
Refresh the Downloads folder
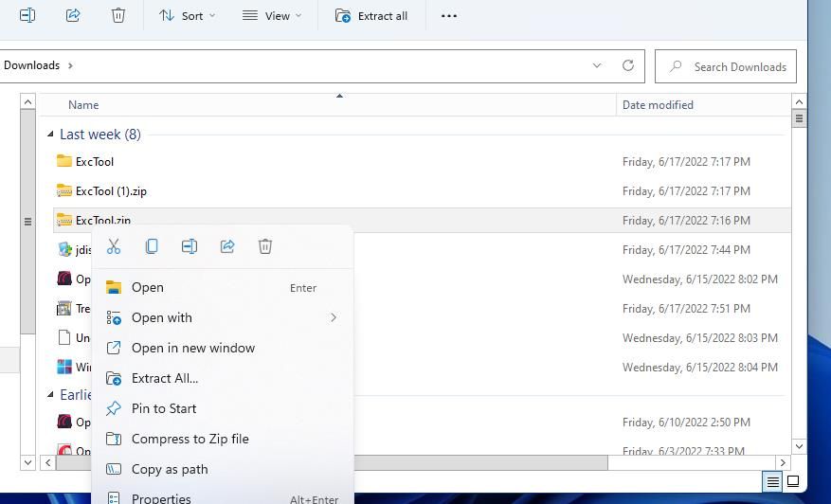coord(628,65)
